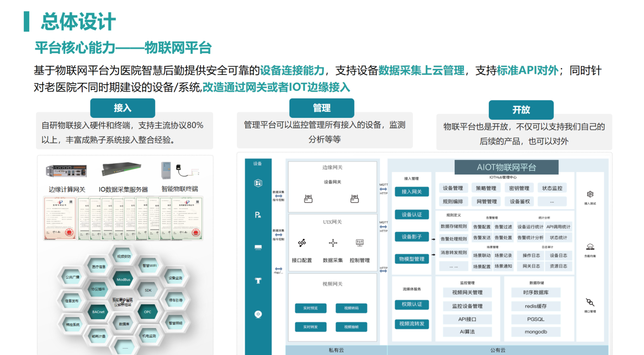This screenshot has width=644, height=355.
Task: Click the 控制管理 monitor icon
Action: click(x=360, y=243)
